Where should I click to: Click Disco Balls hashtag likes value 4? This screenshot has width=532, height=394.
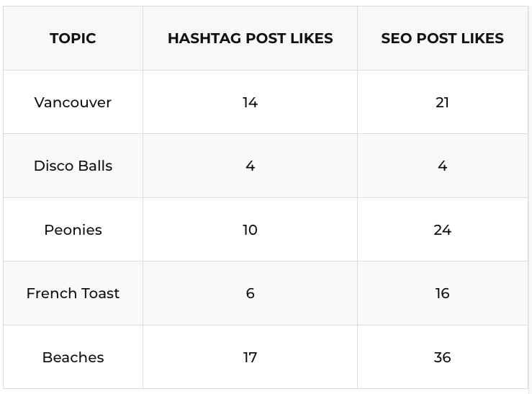click(250, 166)
